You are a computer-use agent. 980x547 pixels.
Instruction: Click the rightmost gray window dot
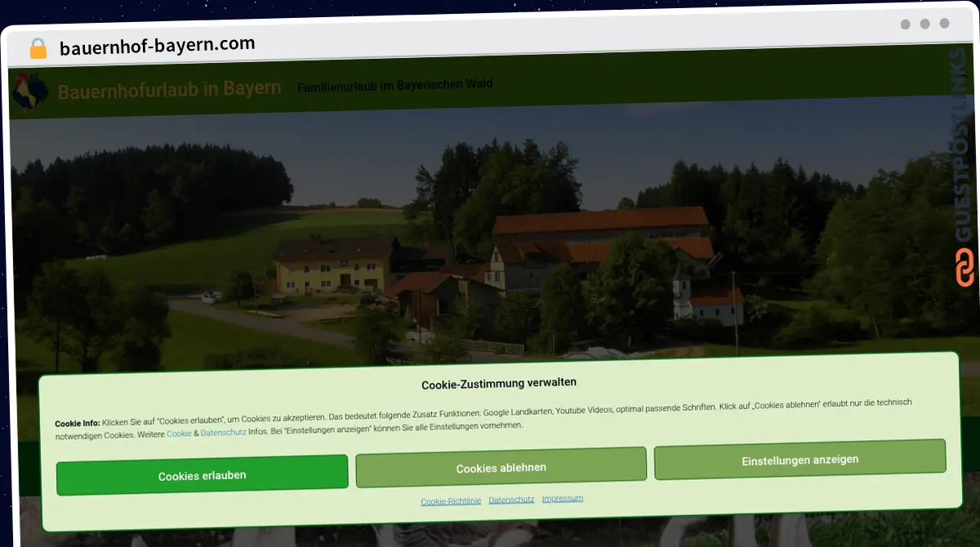click(x=945, y=24)
